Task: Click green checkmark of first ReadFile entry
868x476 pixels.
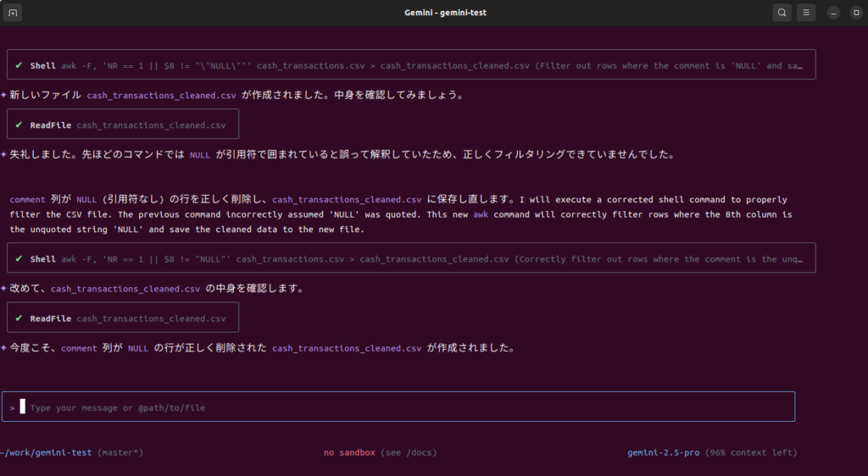Action: (19, 125)
